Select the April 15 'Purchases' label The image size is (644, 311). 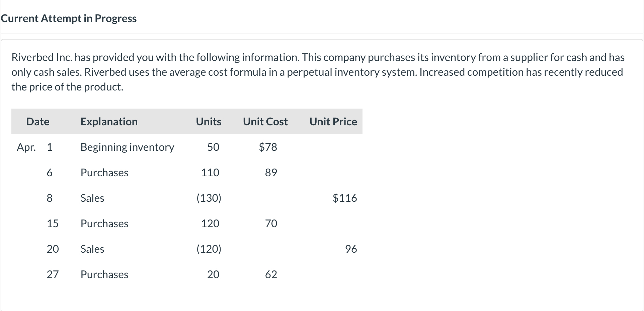104,224
